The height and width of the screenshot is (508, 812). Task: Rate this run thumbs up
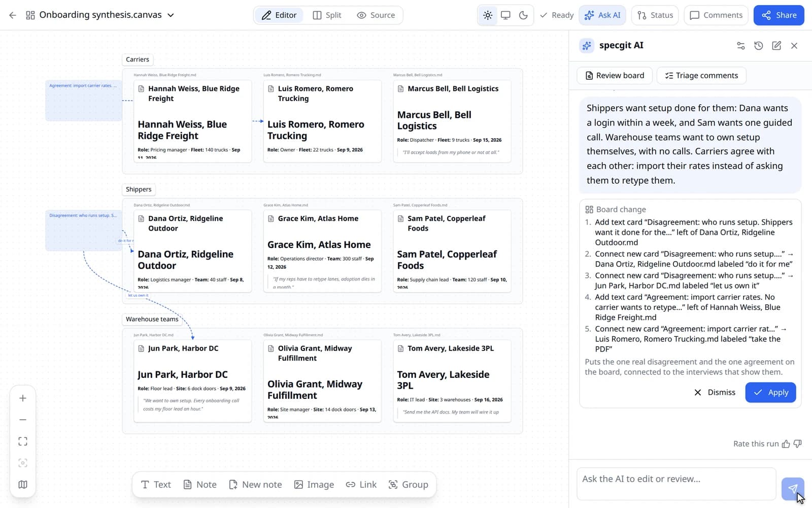pos(786,444)
